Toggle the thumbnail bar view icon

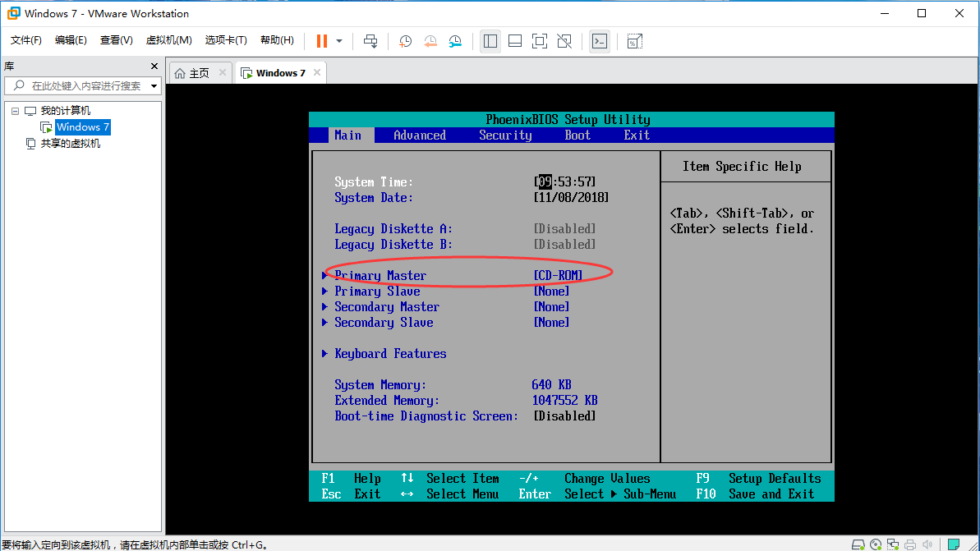(515, 41)
